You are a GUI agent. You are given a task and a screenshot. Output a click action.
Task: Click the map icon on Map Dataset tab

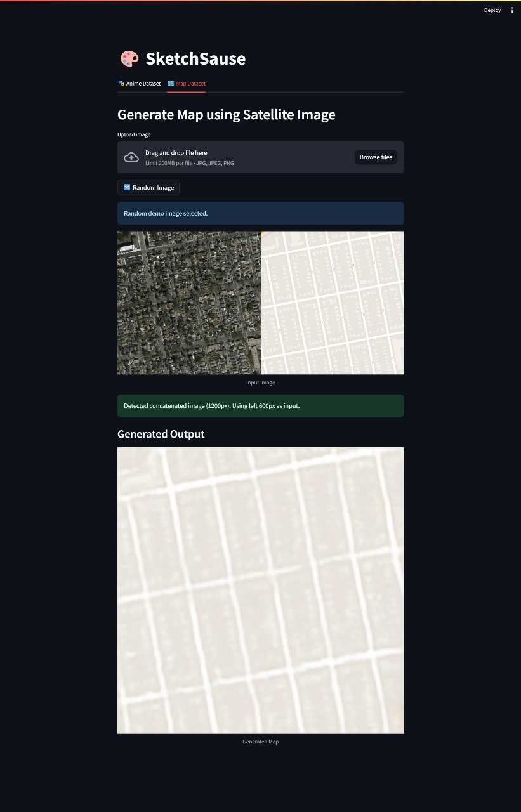pyautogui.click(x=171, y=83)
